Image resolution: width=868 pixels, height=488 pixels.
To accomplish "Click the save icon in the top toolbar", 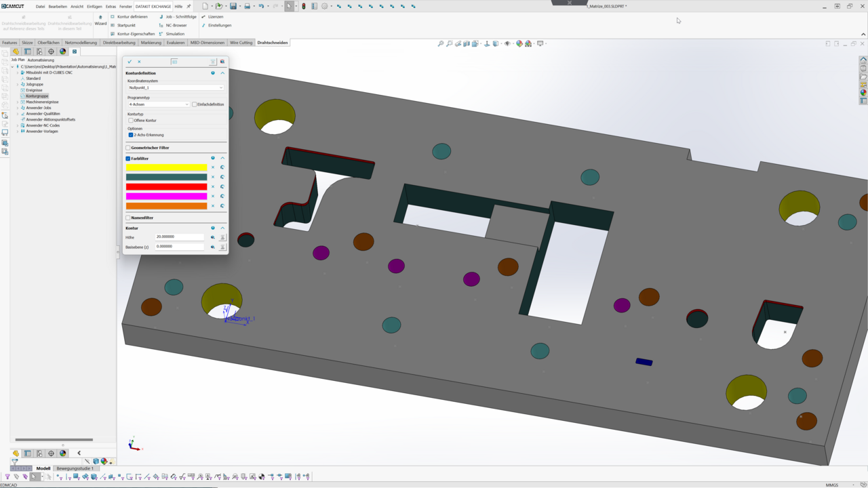I will pyautogui.click(x=233, y=6).
